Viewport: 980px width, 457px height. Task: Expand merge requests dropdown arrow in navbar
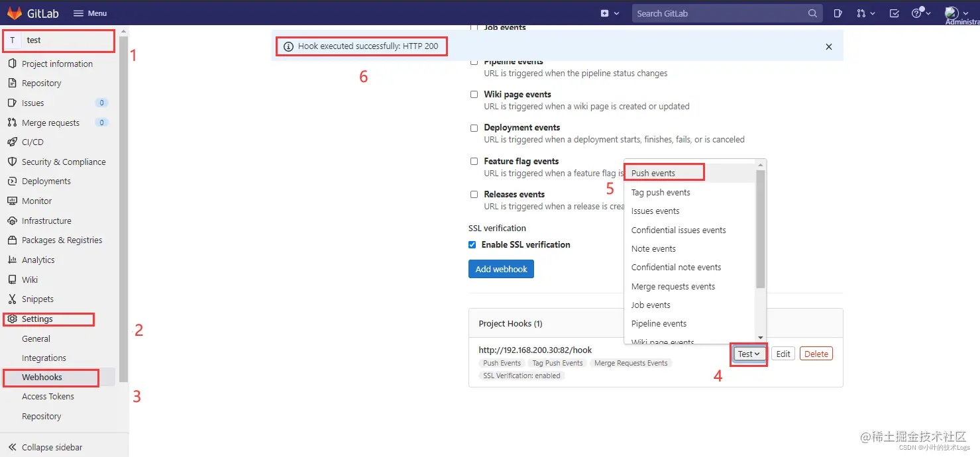point(873,13)
